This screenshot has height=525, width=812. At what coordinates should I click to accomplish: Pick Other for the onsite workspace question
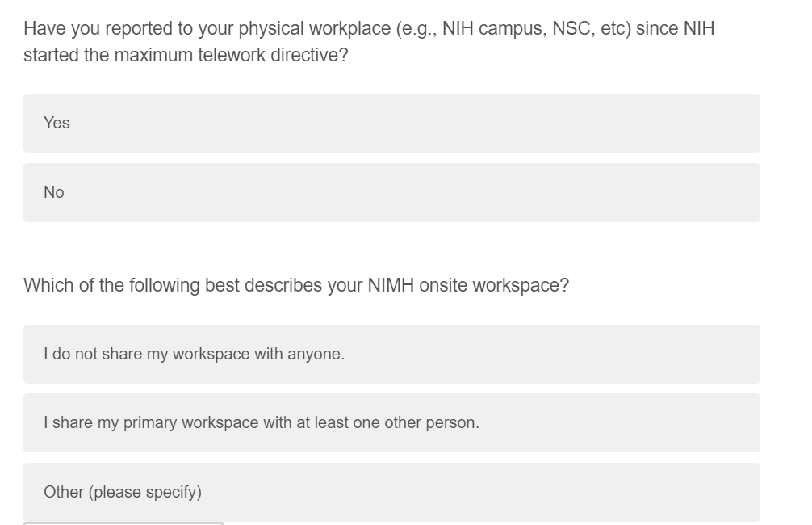(391, 492)
